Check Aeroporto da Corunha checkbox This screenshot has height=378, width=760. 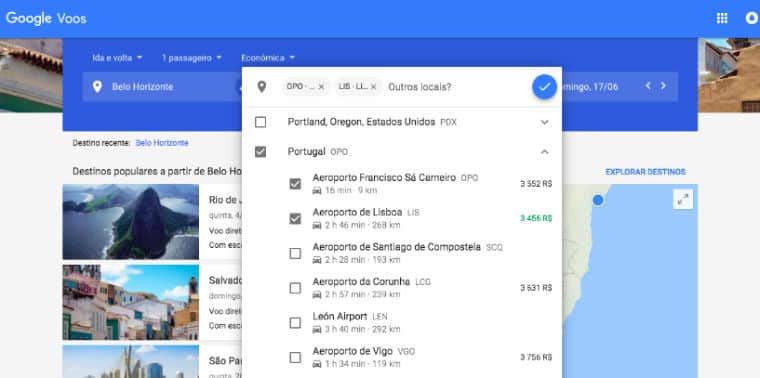[295, 288]
